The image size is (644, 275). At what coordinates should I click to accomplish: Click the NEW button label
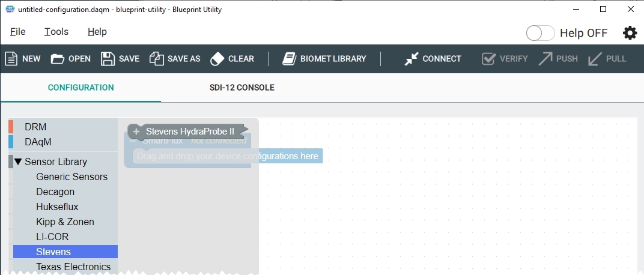[32, 59]
